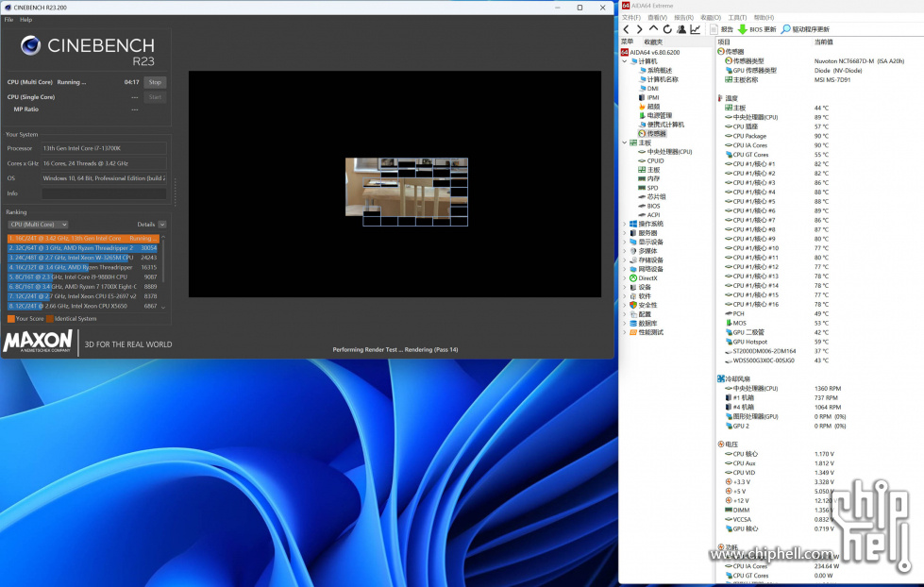Open the 查看(V) menu in AIDA64
This screenshot has height=587, width=924.
[x=657, y=18]
